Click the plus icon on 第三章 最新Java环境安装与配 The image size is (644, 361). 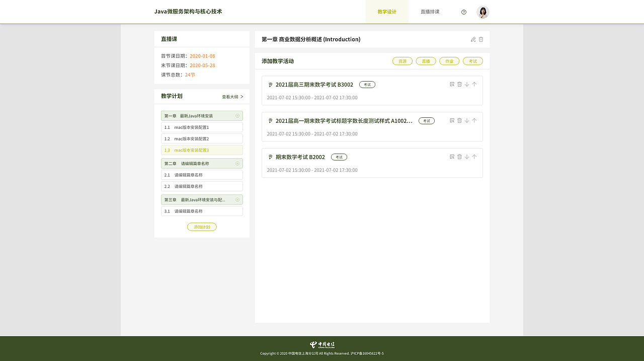coord(237,200)
